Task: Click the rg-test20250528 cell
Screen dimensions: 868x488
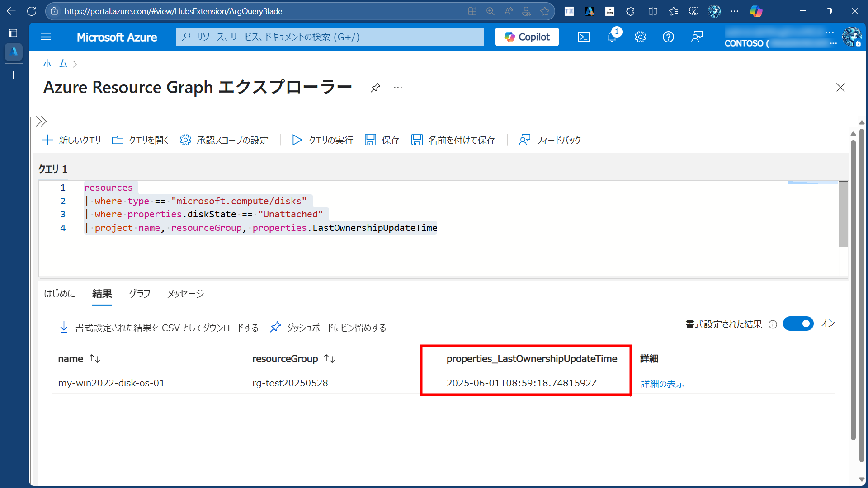Action: click(x=290, y=383)
